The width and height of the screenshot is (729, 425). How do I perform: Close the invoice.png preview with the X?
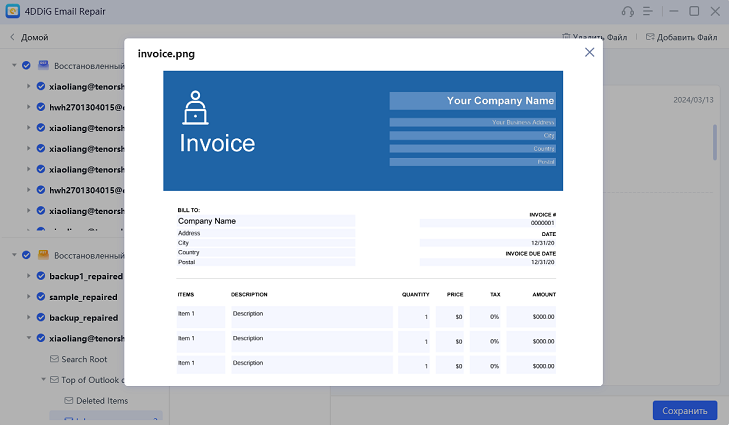point(589,52)
